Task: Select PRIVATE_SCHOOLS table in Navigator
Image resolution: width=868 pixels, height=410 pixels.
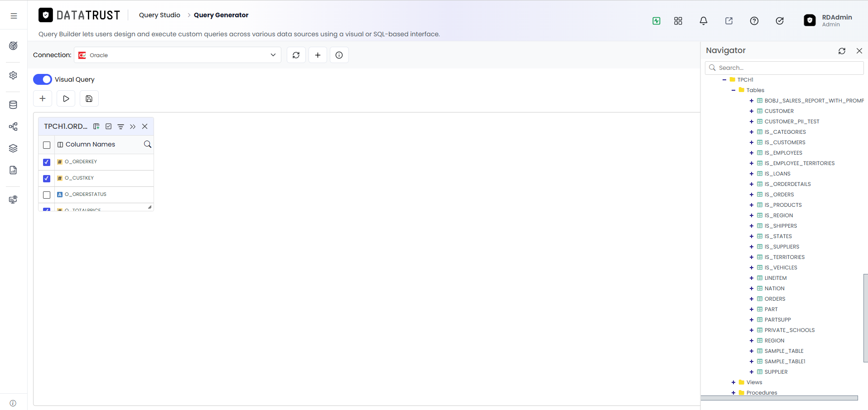Action: (x=789, y=330)
